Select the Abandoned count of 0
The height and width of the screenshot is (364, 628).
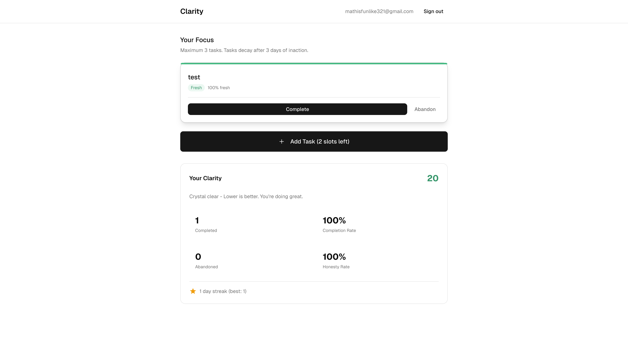(x=198, y=257)
